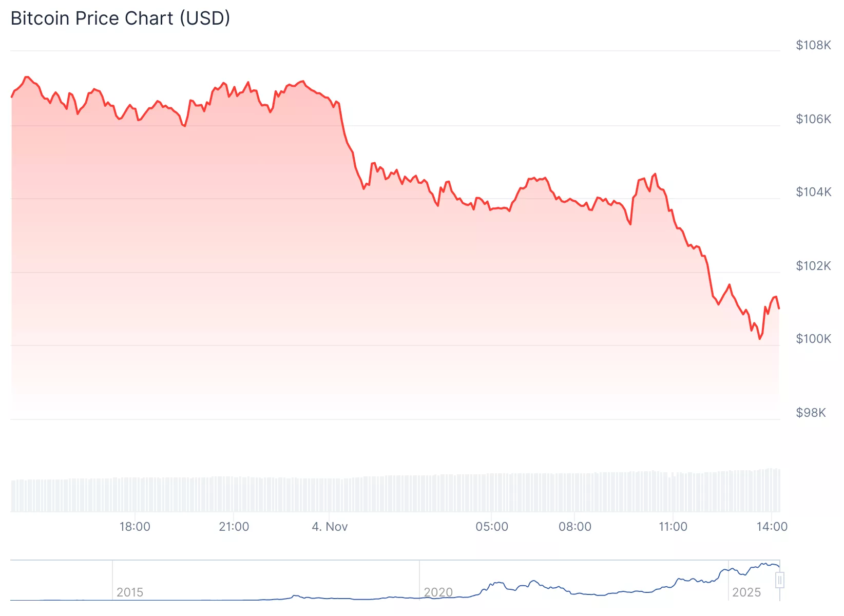Click the 2020 label in the navigator

[438, 592]
